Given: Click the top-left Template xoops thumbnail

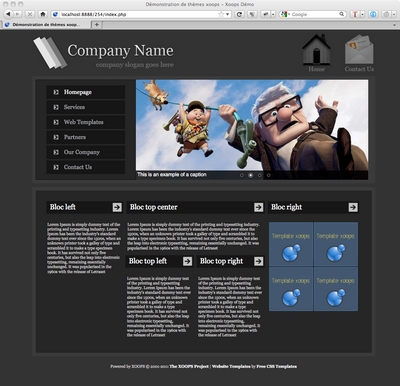Looking at the screenshot, I should [291, 244].
